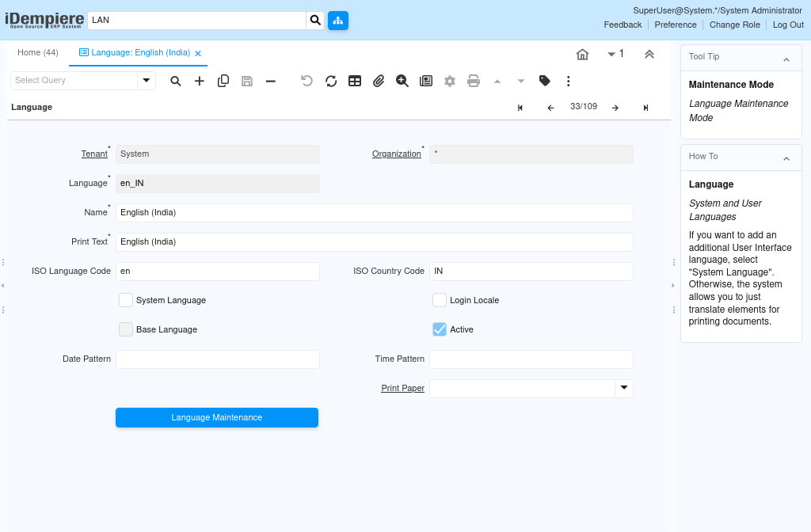
Task: Uncheck the Active checkbox
Action: 440,329
